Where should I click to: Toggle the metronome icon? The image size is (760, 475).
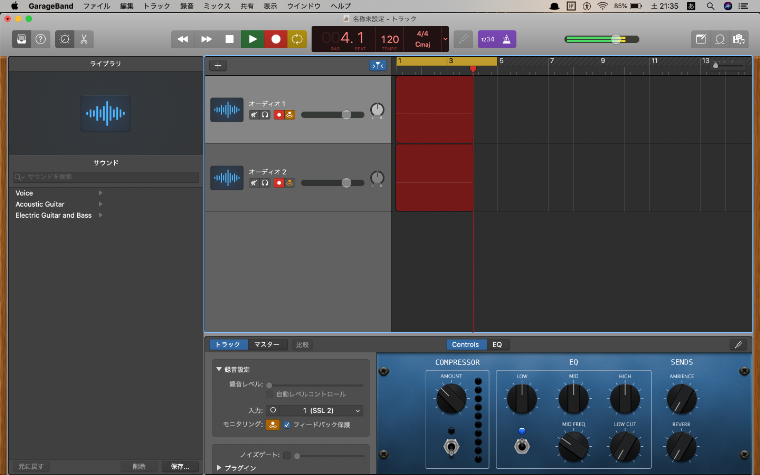pyautogui.click(x=505, y=39)
